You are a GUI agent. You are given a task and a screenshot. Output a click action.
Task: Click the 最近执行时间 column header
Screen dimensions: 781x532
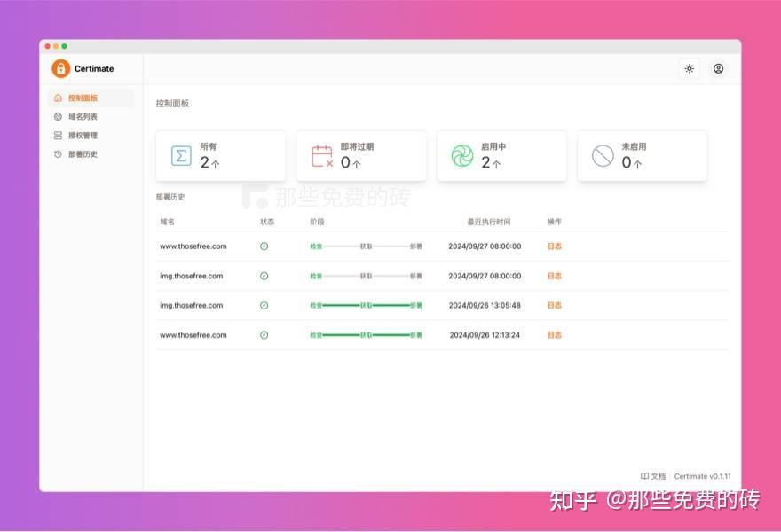coord(488,222)
